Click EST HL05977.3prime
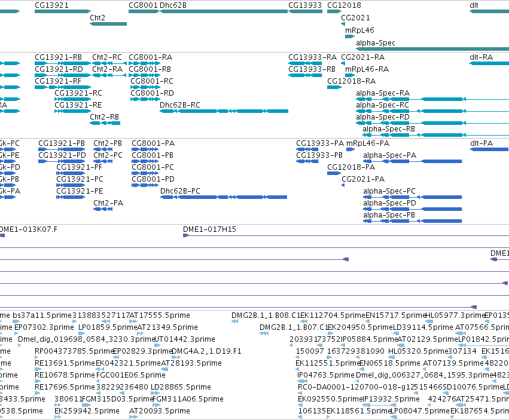 [x=455, y=315]
